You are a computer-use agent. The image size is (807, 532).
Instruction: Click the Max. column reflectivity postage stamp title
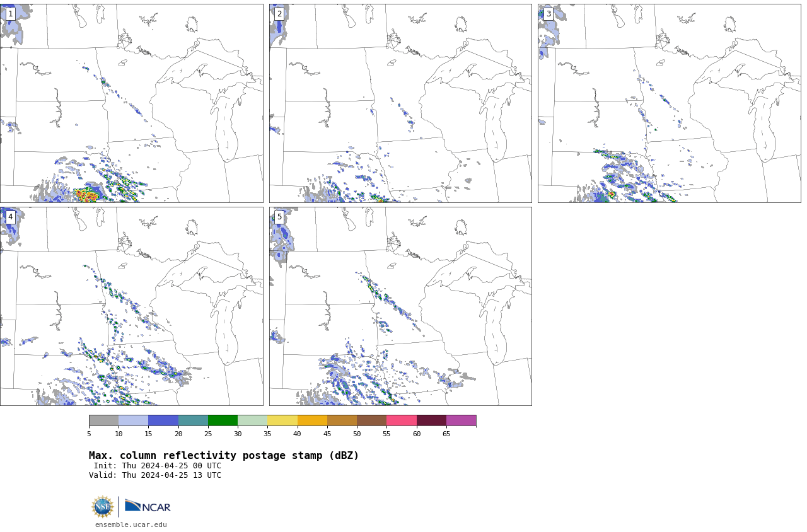coord(224,456)
